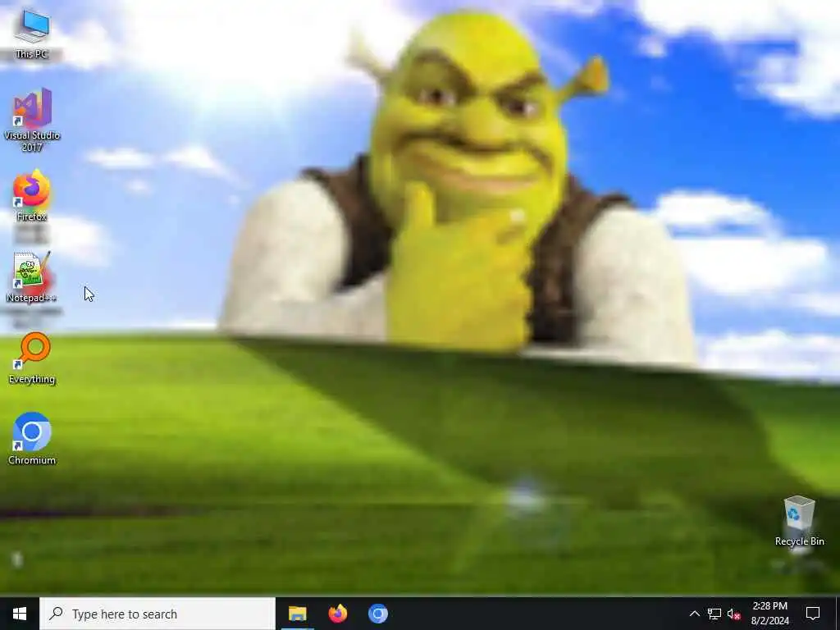Open the muted volume tray icon
Screen dimensions: 840x630
(734, 614)
